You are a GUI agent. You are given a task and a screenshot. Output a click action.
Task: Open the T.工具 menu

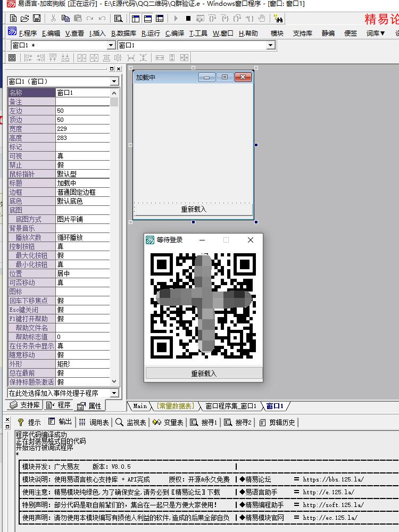(198, 33)
